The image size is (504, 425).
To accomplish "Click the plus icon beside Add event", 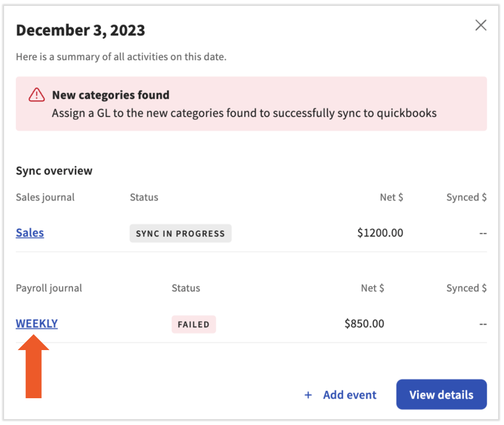I will [x=308, y=395].
